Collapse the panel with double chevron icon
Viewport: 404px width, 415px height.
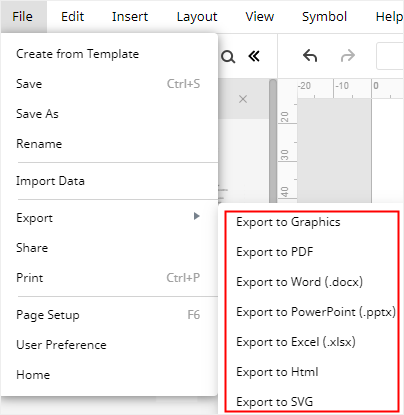tap(254, 56)
